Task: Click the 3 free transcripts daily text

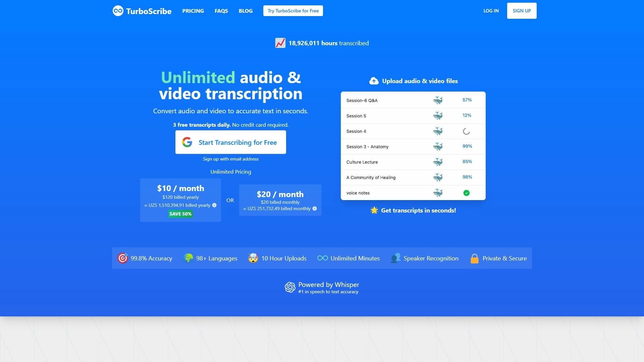Action: [202, 125]
